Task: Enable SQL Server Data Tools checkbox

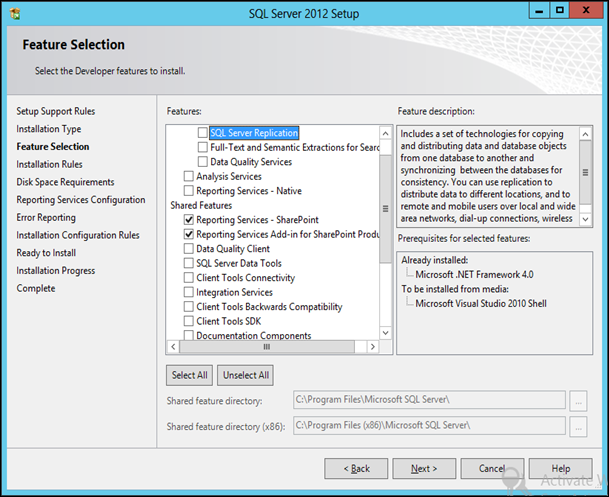Action: [x=188, y=263]
